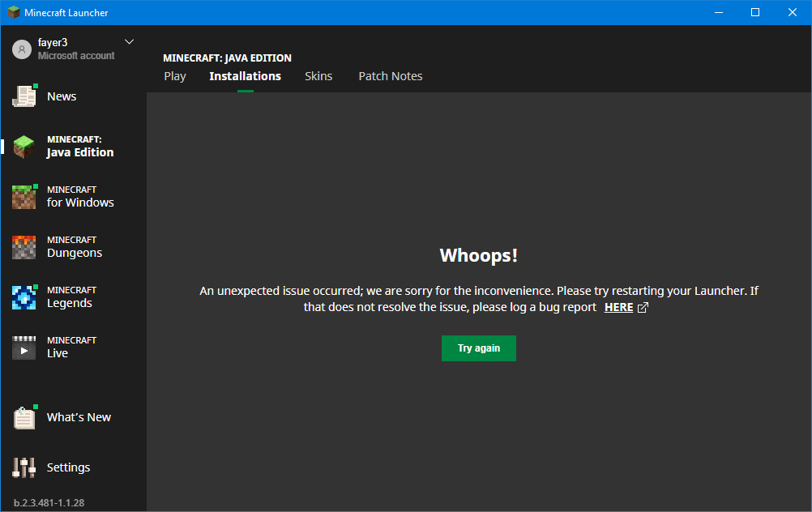The width and height of the screenshot is (812, 512).
Task: Click the fayer3 username text
Action: click(x=53, y=42)
